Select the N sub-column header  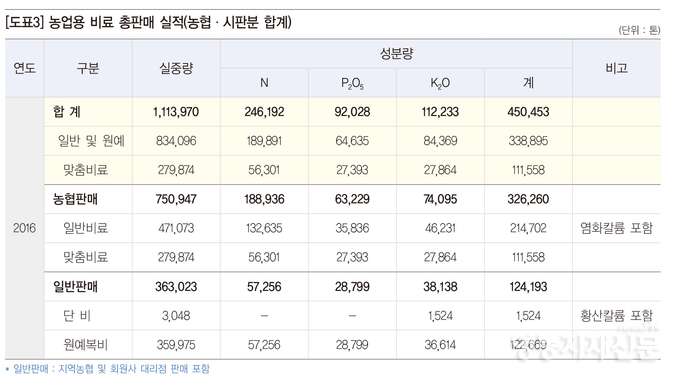[264, 83]
